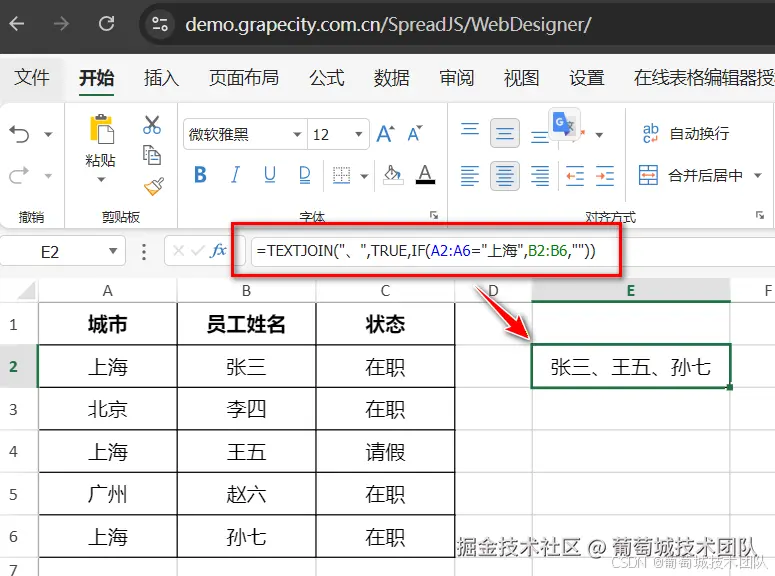775x576 pixels.
Task: Pick the fill color bucket
Action: (x=393, y=175)
